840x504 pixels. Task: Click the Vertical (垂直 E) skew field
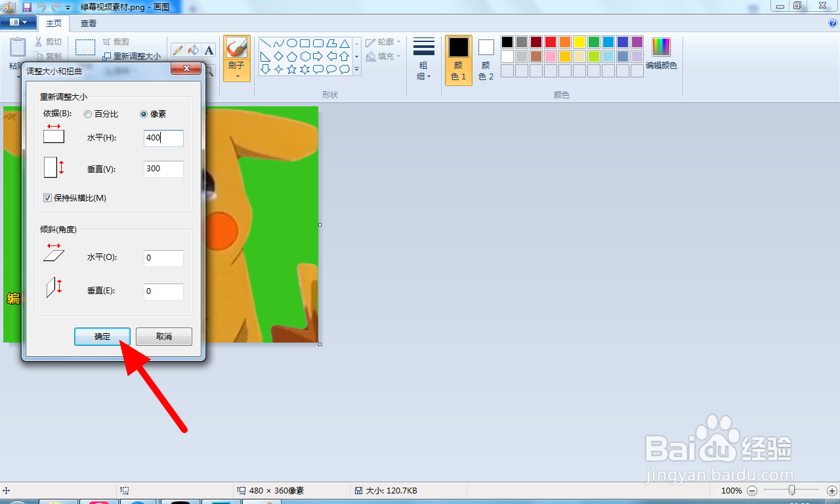pos(163,291)
